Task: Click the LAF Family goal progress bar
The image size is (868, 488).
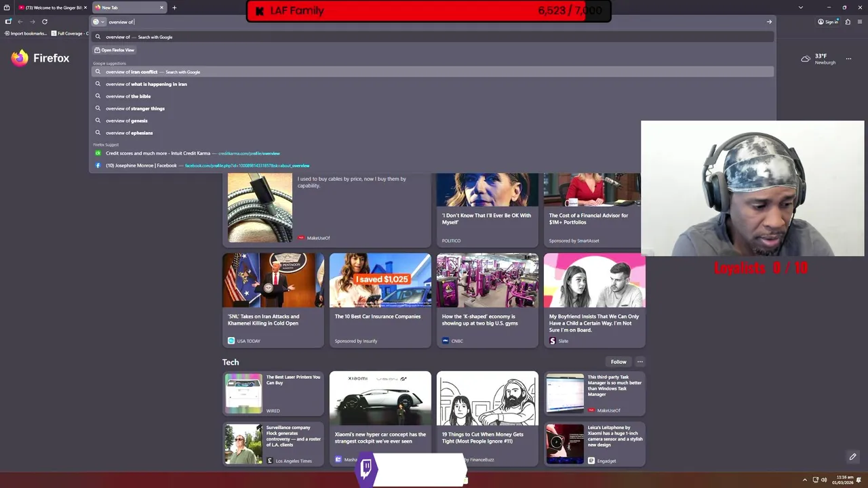Action: click(429, 11)
